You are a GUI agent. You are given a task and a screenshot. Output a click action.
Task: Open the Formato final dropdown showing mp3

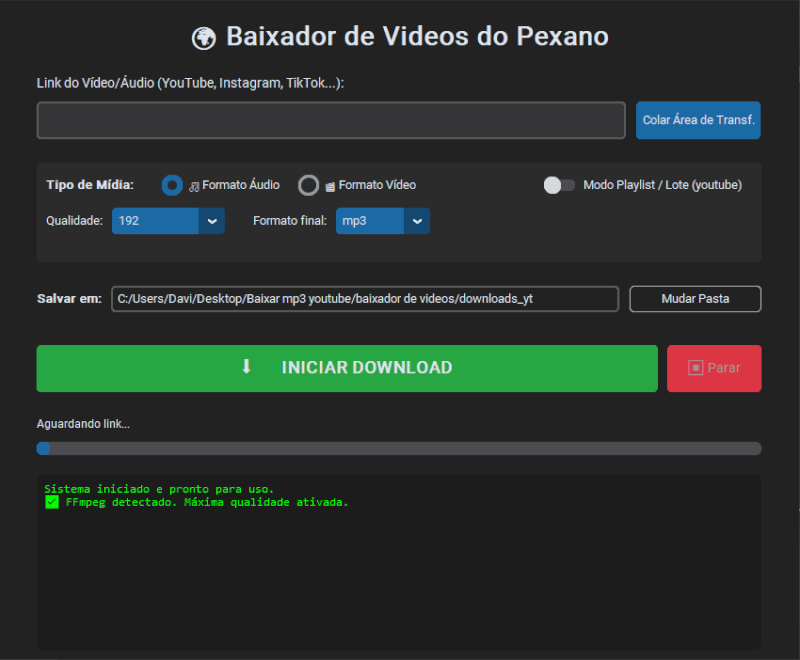pos(383,221)
